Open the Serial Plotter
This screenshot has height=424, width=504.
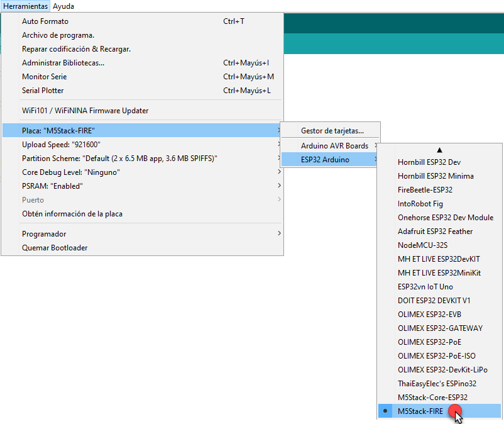43,91
